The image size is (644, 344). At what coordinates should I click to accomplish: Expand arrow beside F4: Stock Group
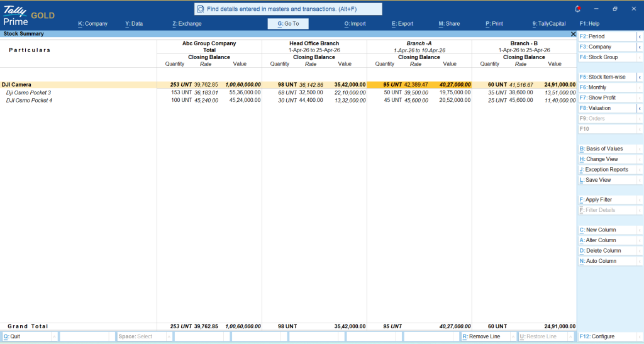[640, 57]
